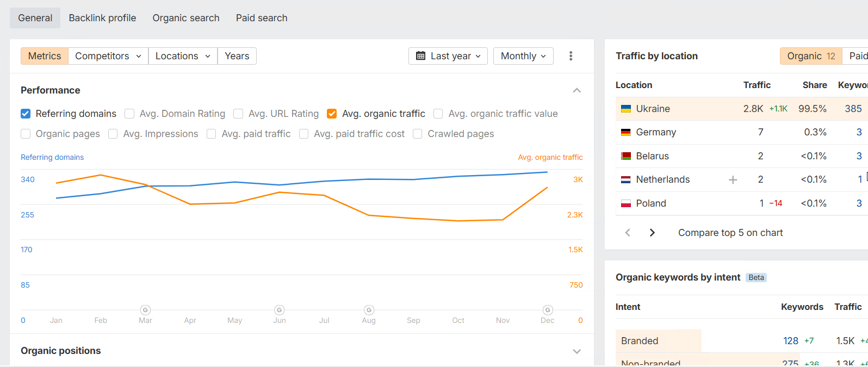The width and height of the screenshot is (868, 367).
Task: Click the Google update marker at Mar
Action: pyautogui.click(x=145, y=310)
